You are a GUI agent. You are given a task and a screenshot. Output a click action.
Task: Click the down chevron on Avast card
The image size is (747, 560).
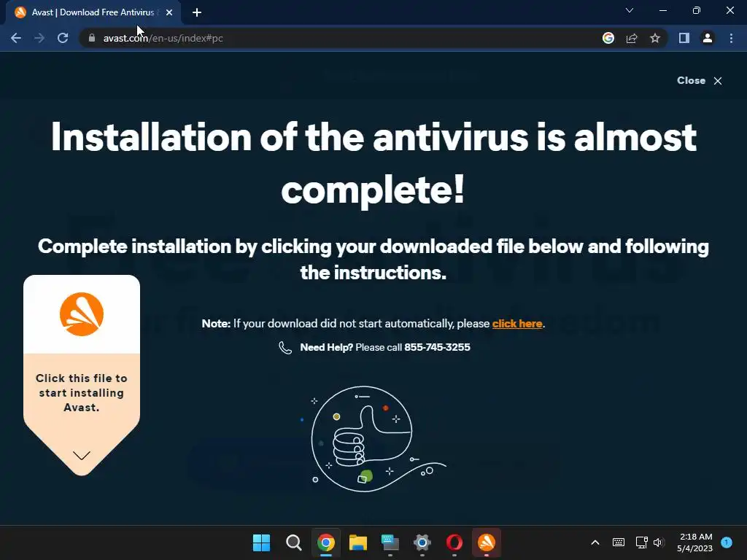click(x=82, y=456)
